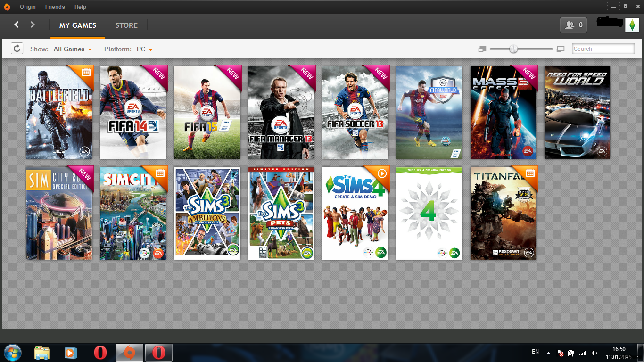Image resolution: width=644 pixels, height=362 pixels.
Task: Click the EN language indicator
Action: 535,352
